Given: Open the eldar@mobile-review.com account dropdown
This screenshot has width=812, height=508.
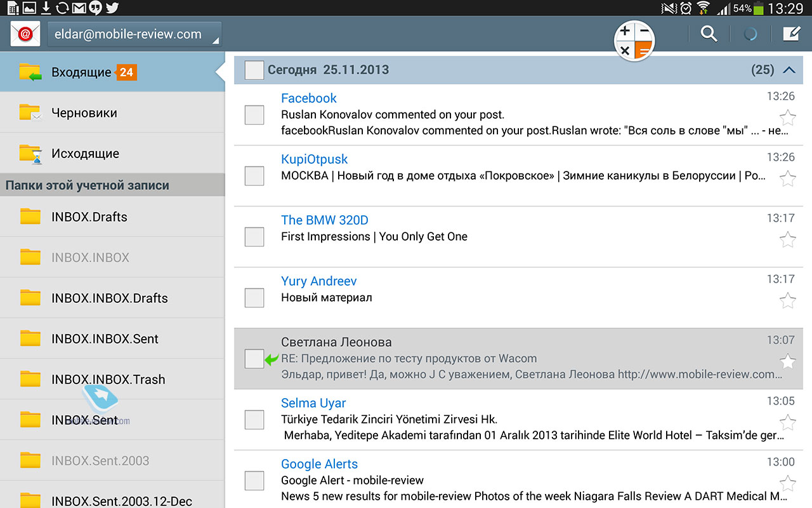Looking at the screenshot, I should click(x=134, y=34).
